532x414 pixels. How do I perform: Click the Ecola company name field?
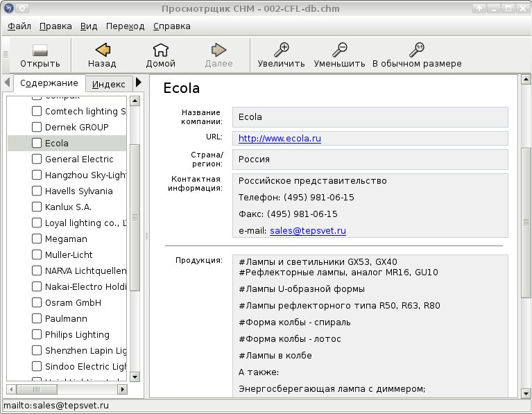(370, 117)
